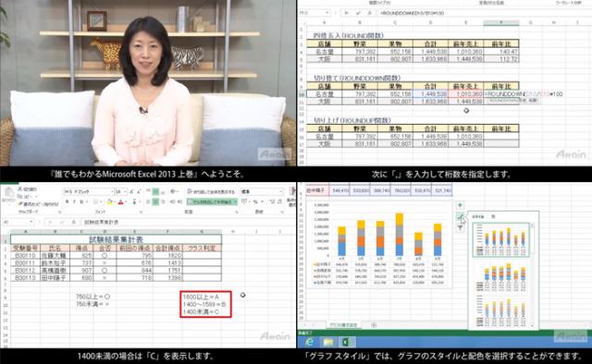
Task: Click the Excel icon in the taskbar
Action: 346,342
